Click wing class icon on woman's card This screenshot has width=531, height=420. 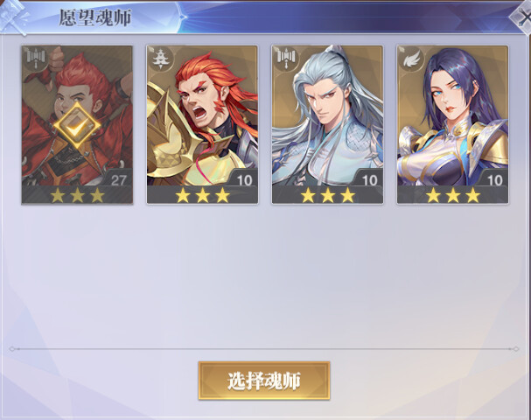[x=411, y=59]
